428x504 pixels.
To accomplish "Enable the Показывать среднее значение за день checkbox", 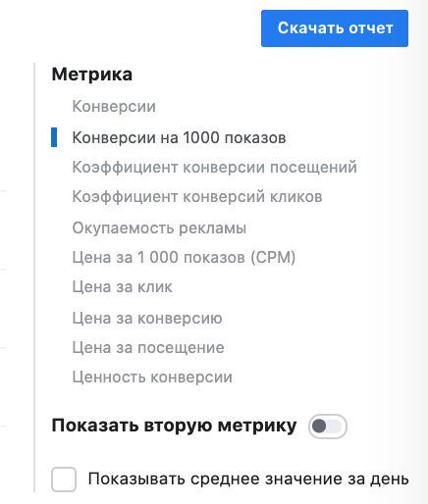I will point(64,479).
